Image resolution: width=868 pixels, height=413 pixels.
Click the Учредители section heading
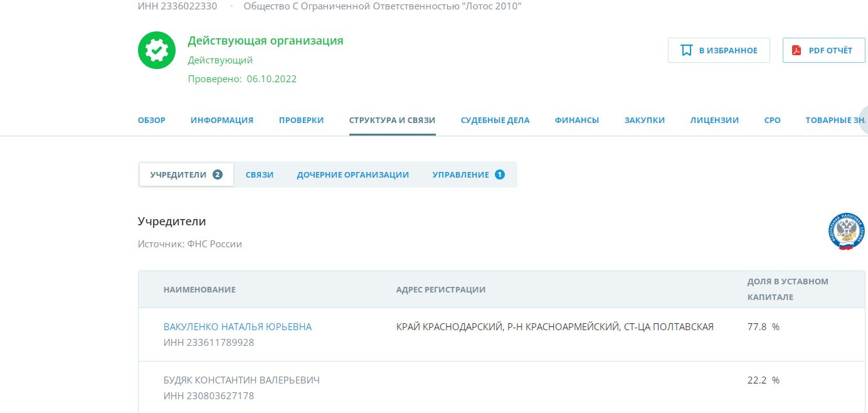tap(172, 222)
